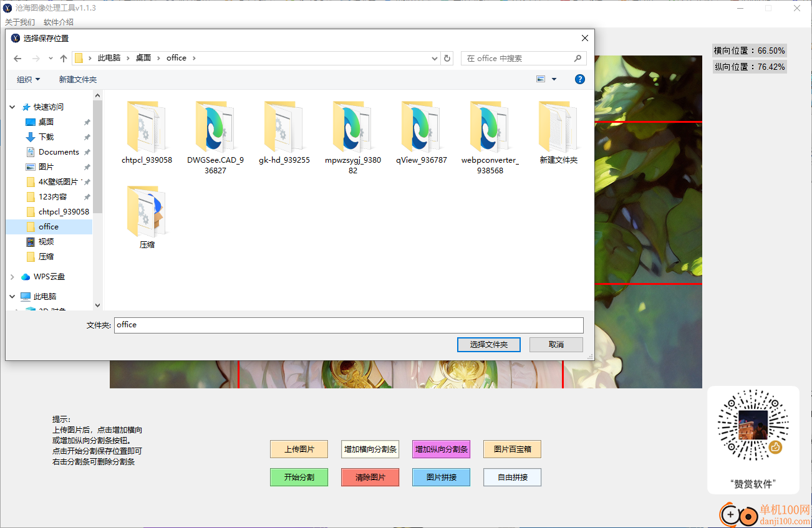Open the 关于我们 menu

tap(20, 22)
